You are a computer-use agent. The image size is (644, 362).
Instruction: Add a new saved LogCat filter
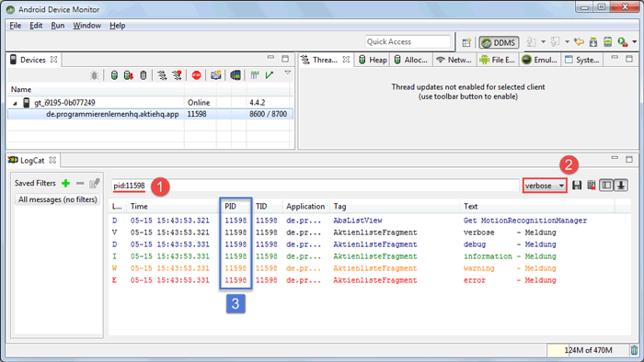65,183
